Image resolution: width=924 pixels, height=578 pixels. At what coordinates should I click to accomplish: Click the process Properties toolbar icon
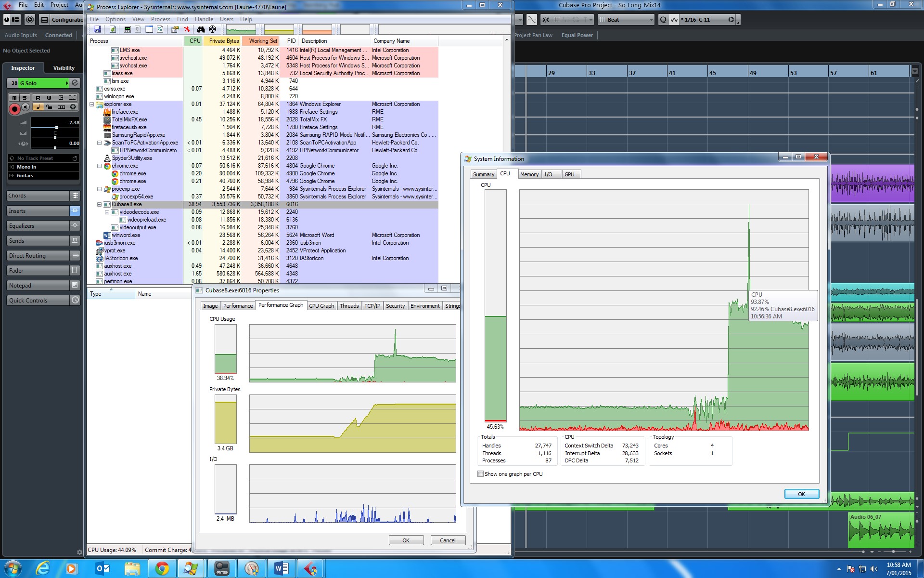pyautogui.click(x=175, y=29)
